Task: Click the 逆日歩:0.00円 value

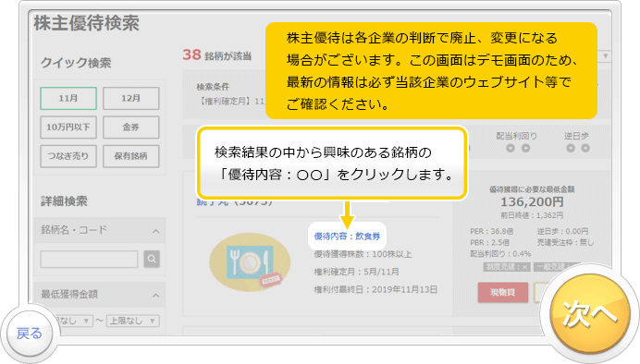Action: (x=562, y=231)
